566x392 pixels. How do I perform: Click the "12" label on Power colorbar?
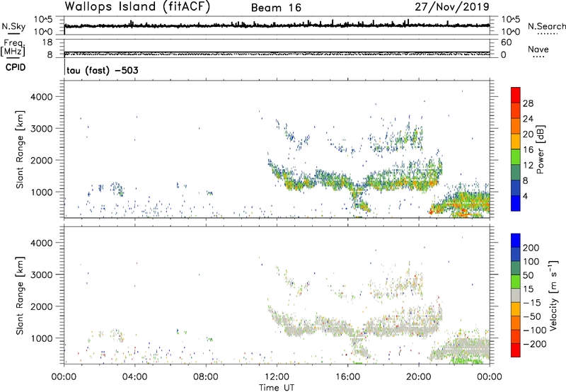pos(528,166)
